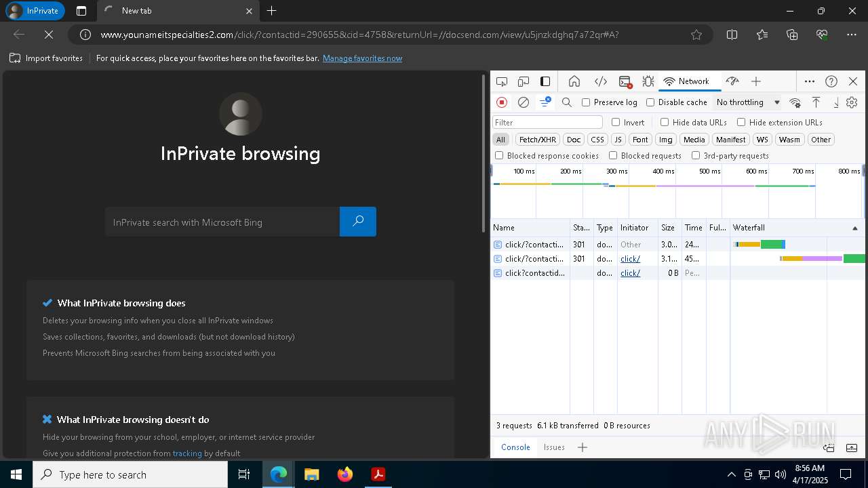Viewport: 868px width, 488px height.
Task: Switch to Issues drawer tab
Action: pos(554,447)
